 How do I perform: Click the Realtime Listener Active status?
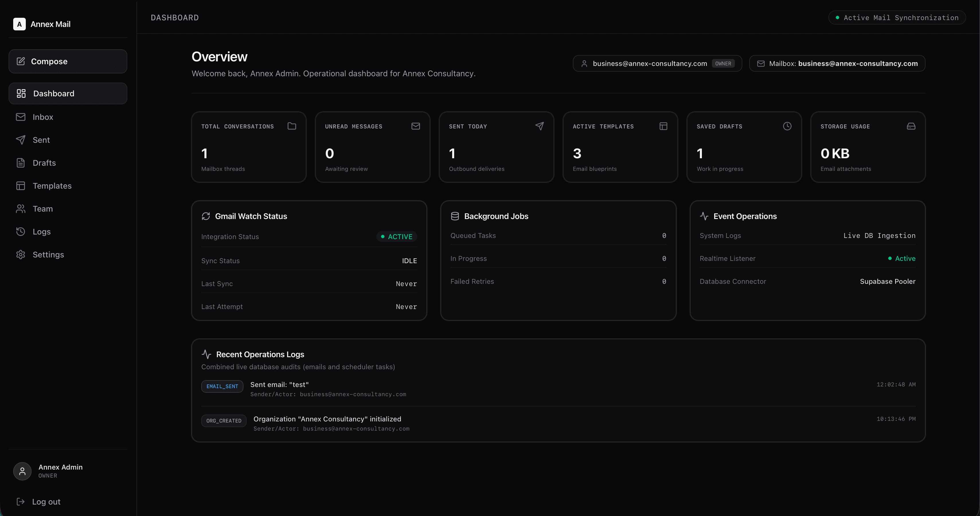902,259
